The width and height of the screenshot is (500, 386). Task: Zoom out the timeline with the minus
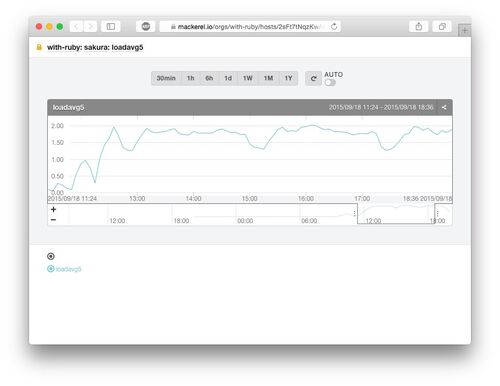(53, 220)
